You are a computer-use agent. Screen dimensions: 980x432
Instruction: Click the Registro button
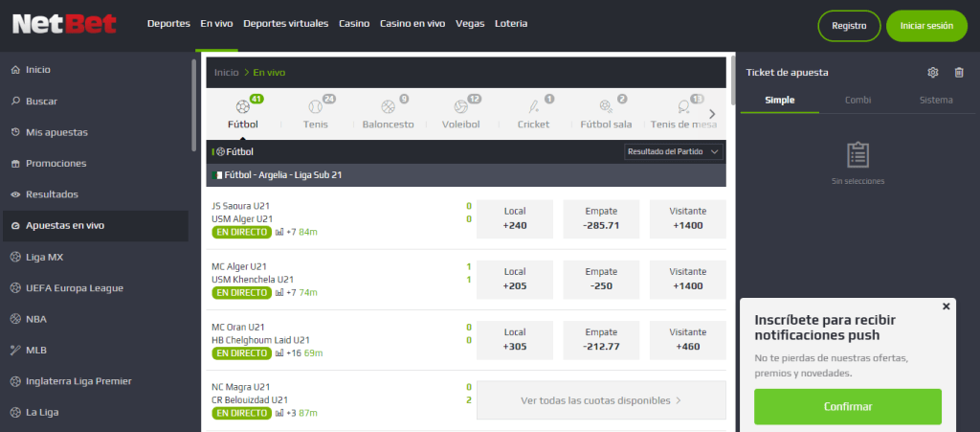pos(850,26)
